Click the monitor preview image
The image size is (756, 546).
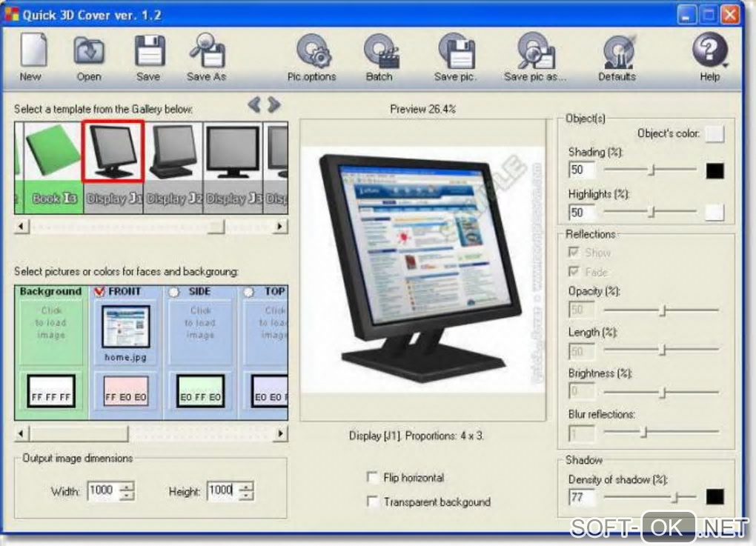click(422, 269)
